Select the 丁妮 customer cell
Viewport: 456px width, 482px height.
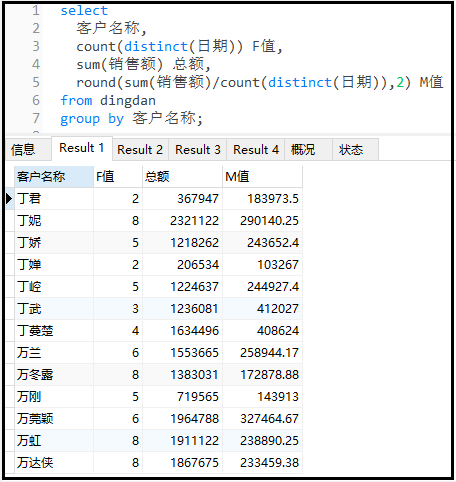tap(54, 221)
